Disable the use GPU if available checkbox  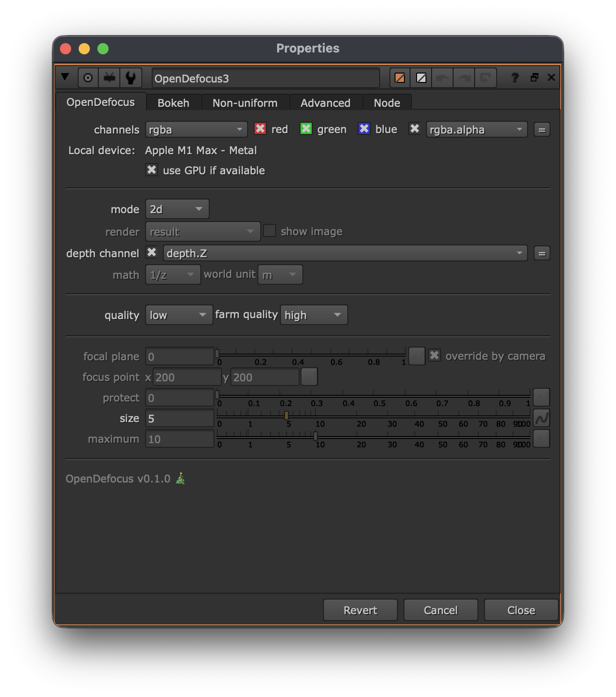point(152,170)
